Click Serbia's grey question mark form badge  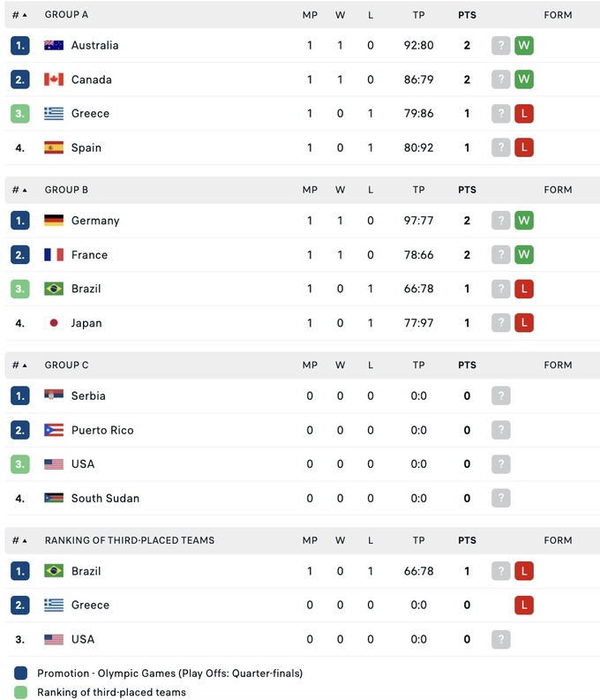coord(501,395)
